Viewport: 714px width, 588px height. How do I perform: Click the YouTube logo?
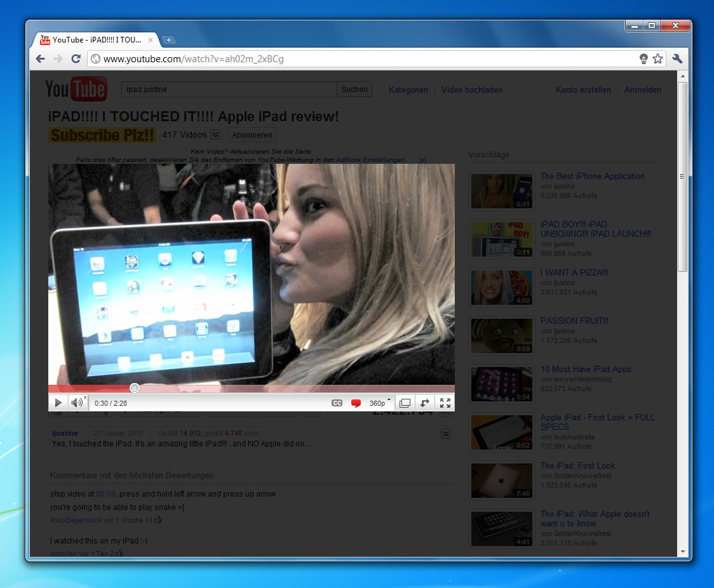click(x=76, y=89)
